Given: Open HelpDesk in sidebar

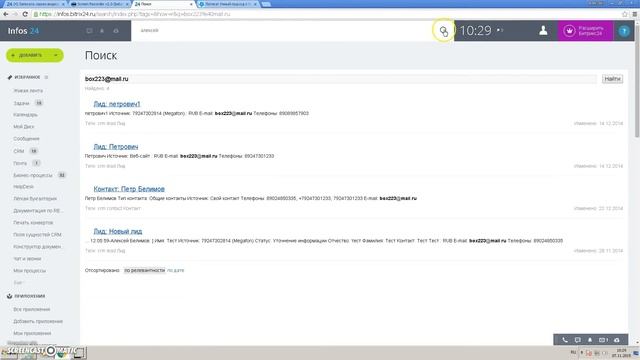Looking at the screenshot, I should coord(23,187).
